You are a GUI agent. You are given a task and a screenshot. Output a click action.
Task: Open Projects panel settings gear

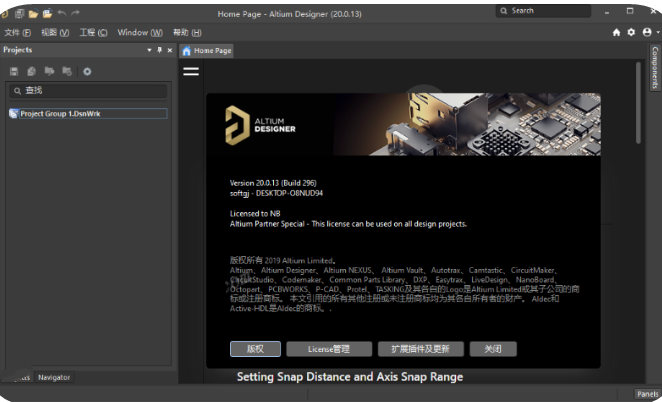pyautogui.click(x=87, y=71)
